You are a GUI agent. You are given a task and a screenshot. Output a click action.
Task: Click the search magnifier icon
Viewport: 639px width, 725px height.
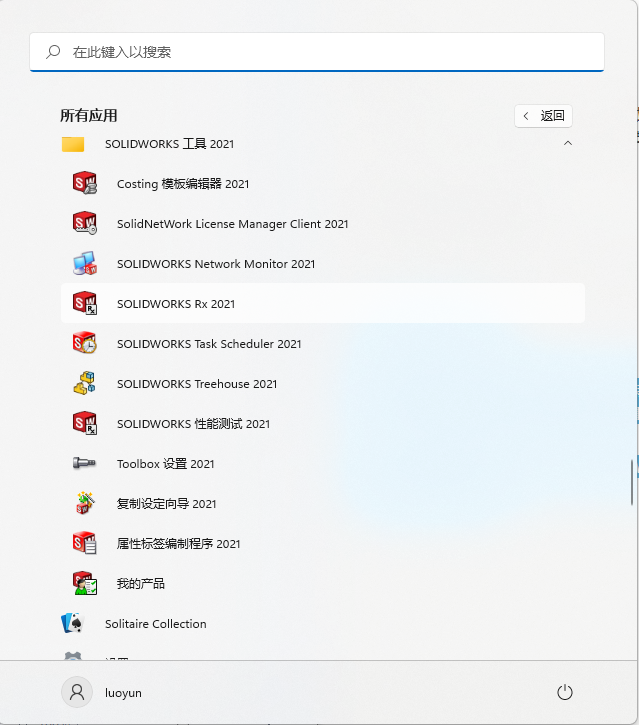click(53, 52)
